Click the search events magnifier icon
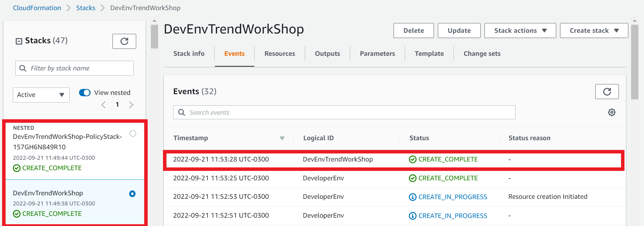This screenshot has width=644, height=226. 181,112
